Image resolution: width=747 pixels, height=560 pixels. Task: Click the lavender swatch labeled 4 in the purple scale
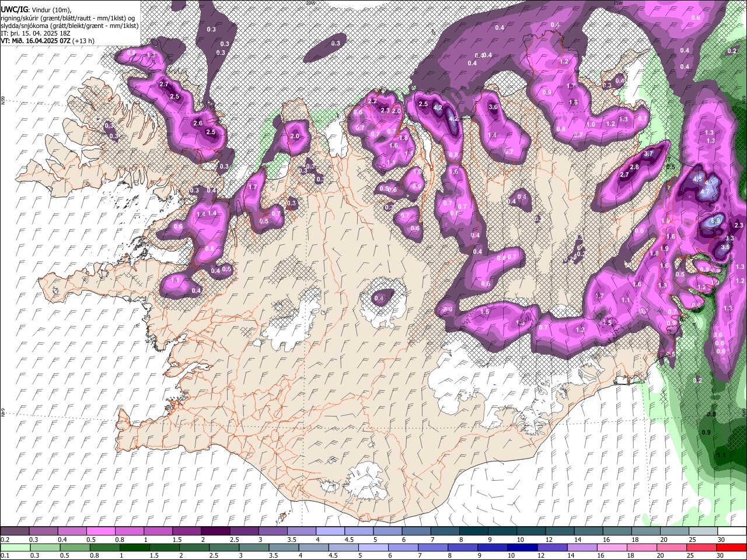tap(330, 531)
